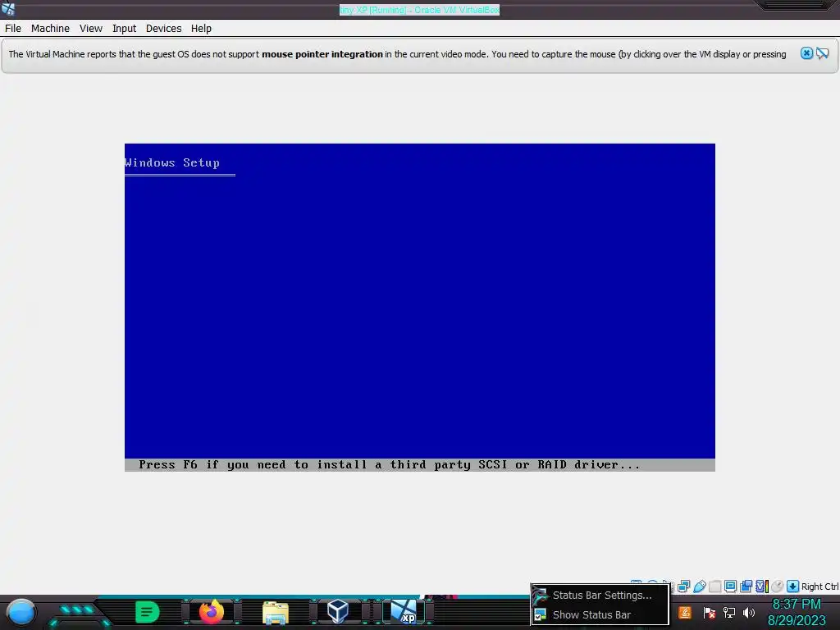The image size is (840, 630).
Task: Click the tiny XP window title text
Action: [419, 10]
